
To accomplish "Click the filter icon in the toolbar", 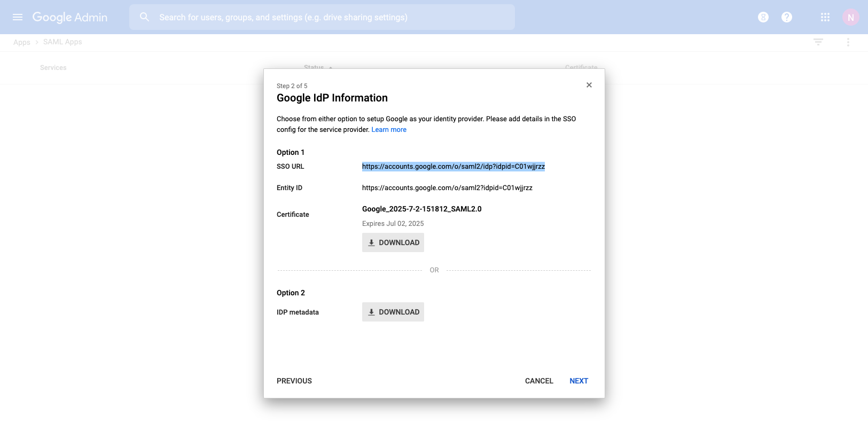I will click(818, 42).
